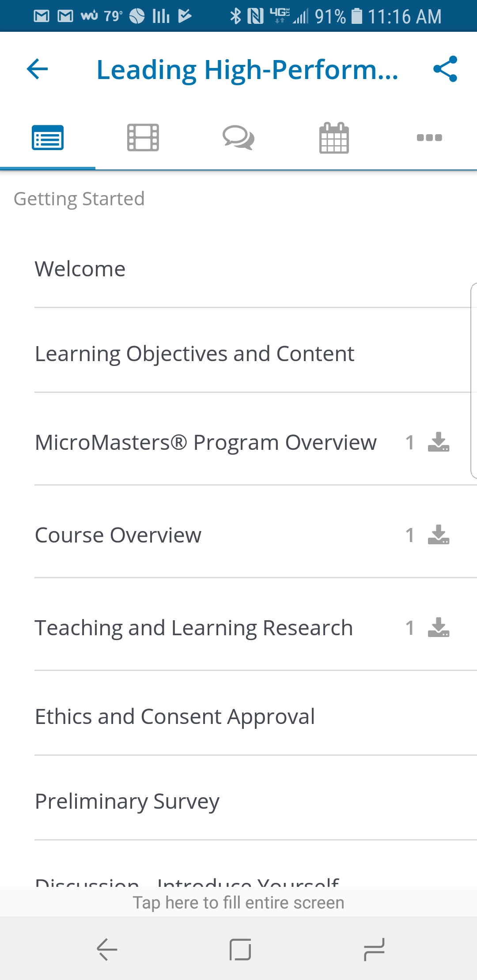
Task: Open Learning Objectives and Content
Action: tap(194, 353)
